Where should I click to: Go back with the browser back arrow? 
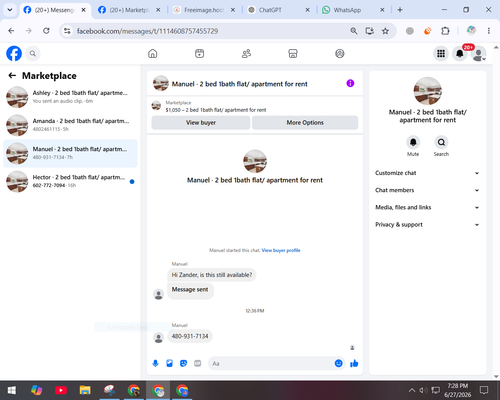tap(11, 31)
